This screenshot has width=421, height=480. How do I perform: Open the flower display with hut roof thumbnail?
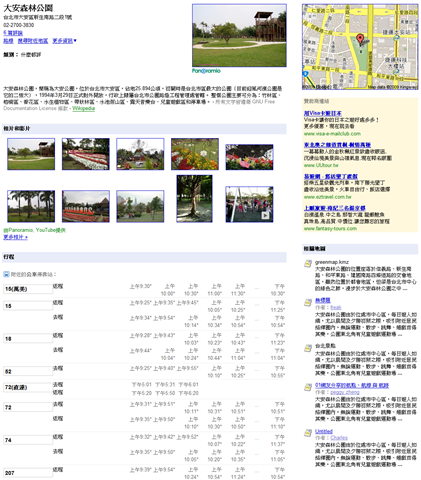coord(86,206)
